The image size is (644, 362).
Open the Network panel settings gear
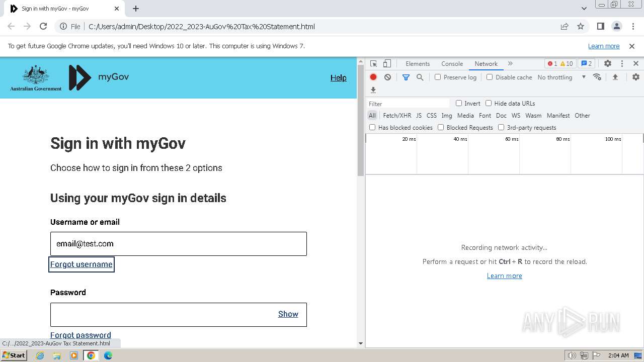coord(636,77)
